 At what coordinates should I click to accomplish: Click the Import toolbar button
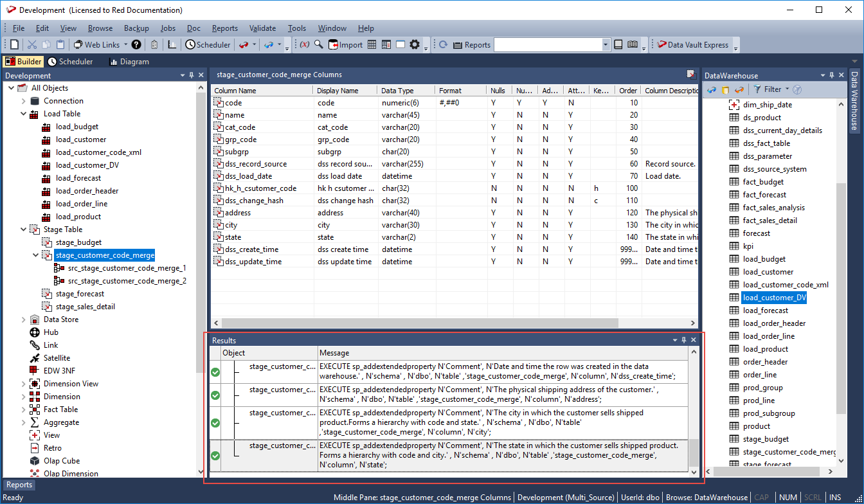(x=345, y=45)
